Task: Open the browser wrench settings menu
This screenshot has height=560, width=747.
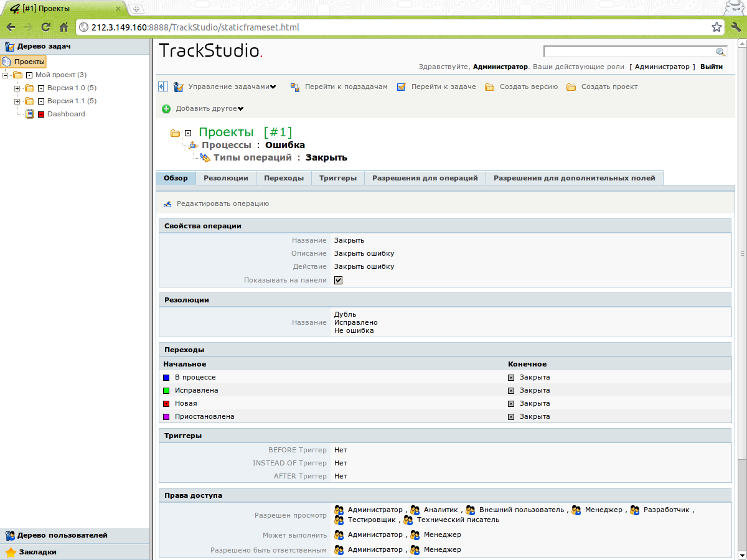Action: point(735,27)
